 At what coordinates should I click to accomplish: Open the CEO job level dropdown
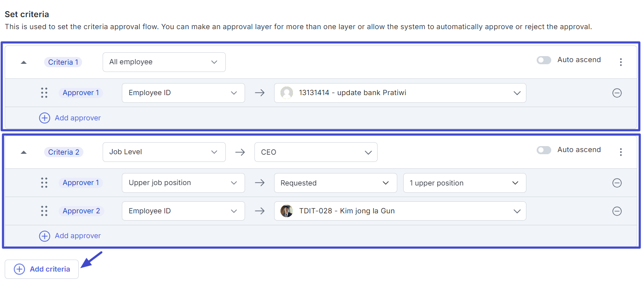pos(316,152)
